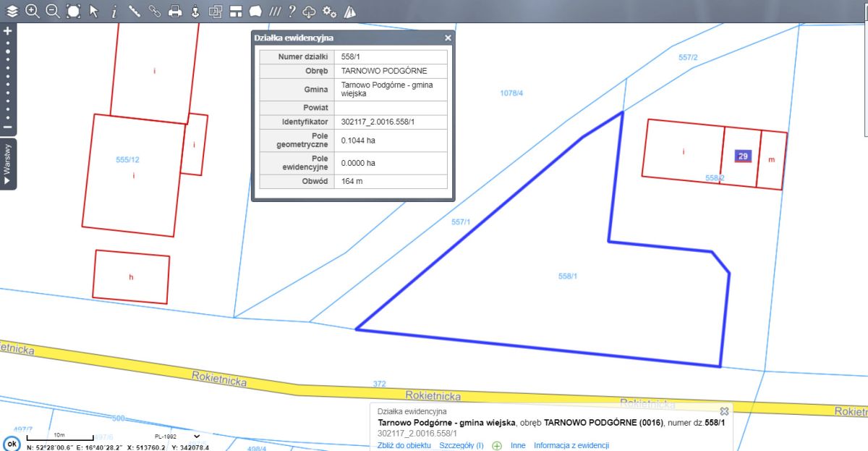Click the full extent view icon
The image size is (868, 451).
73,11
